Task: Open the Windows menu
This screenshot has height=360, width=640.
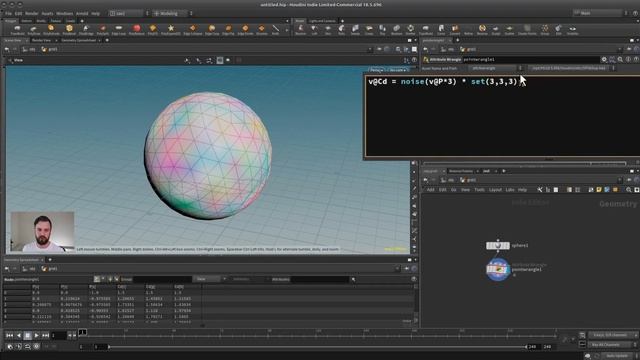Action: (x=64, y=13)
